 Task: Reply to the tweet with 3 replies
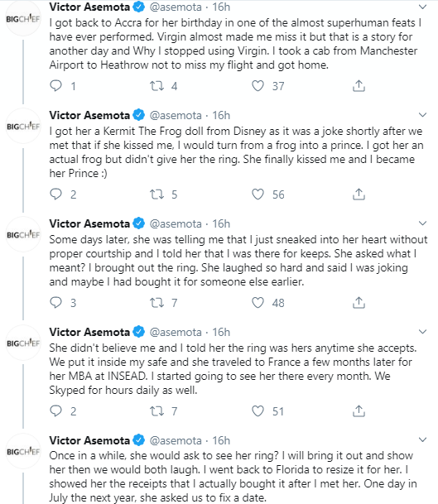pos(56,302)
